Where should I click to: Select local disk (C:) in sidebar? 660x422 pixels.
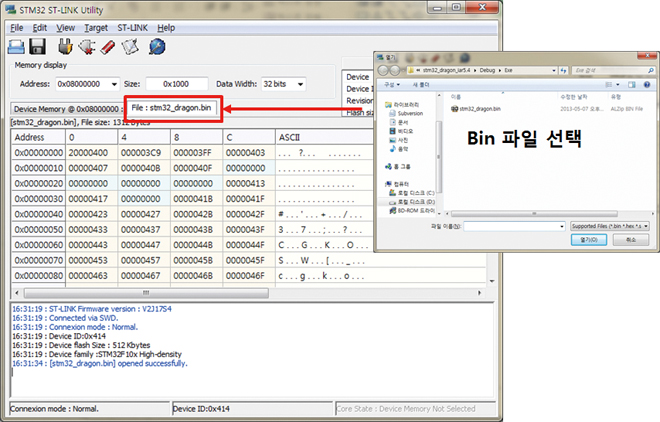pyautogui.click(x=412, y=193)
